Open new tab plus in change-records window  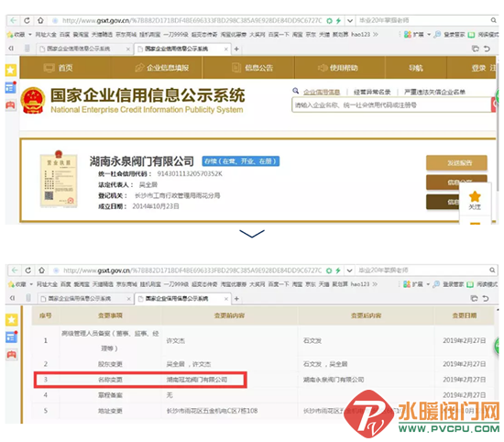(x=237, y=299)
